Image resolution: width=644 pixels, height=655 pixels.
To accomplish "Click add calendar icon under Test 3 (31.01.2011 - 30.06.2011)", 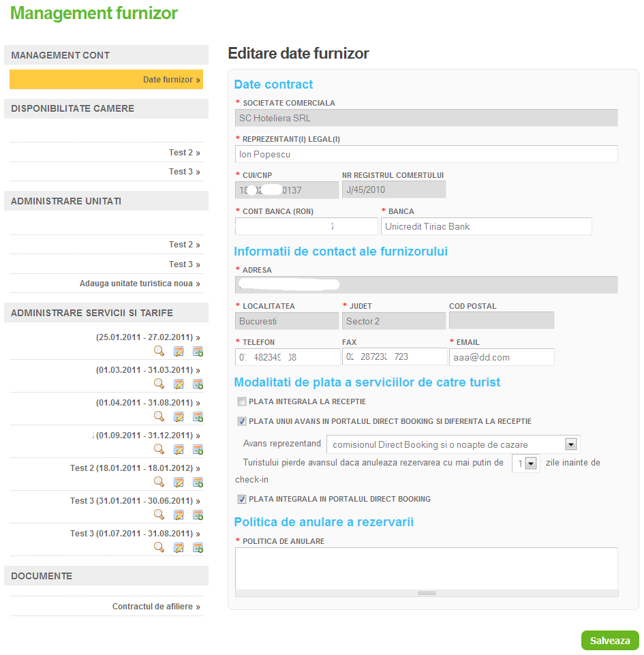I will click(198, 515).
